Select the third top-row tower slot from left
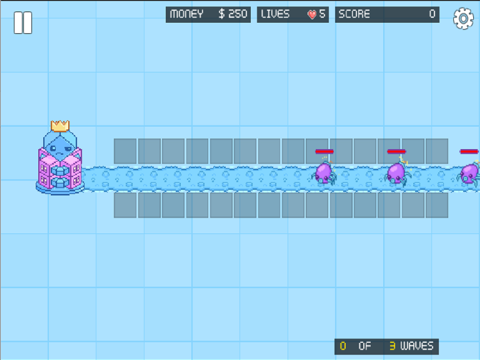This screenshot has width=480, height=360. pos(173,151)
